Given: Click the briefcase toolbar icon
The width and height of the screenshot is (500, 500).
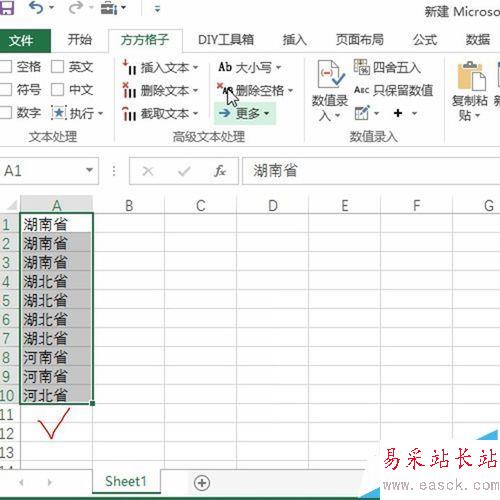Looking at the screenshot, I should (x=109, y=8).
